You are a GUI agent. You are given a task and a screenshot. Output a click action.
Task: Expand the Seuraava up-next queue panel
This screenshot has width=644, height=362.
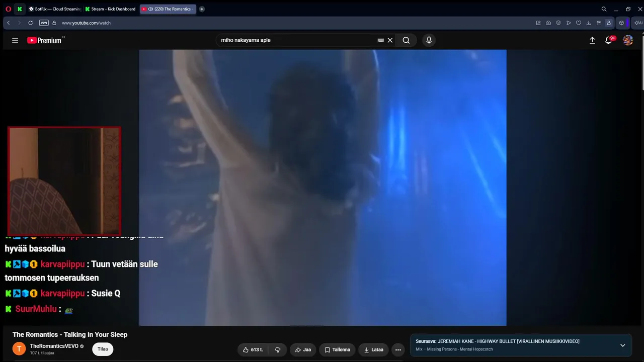pos(622,345)
